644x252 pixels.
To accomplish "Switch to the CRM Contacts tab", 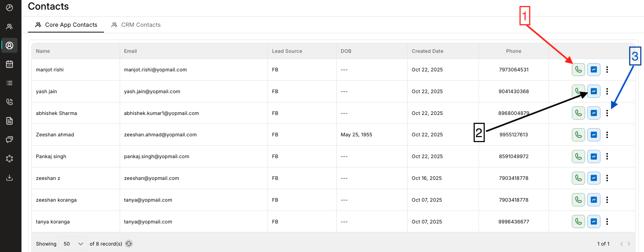I will pyautogui.click(x=136, y=25).
